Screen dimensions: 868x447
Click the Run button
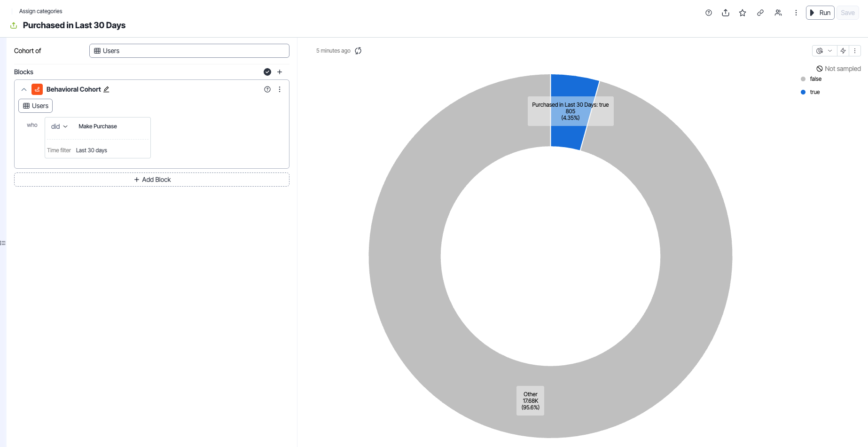tap(820, 13)
